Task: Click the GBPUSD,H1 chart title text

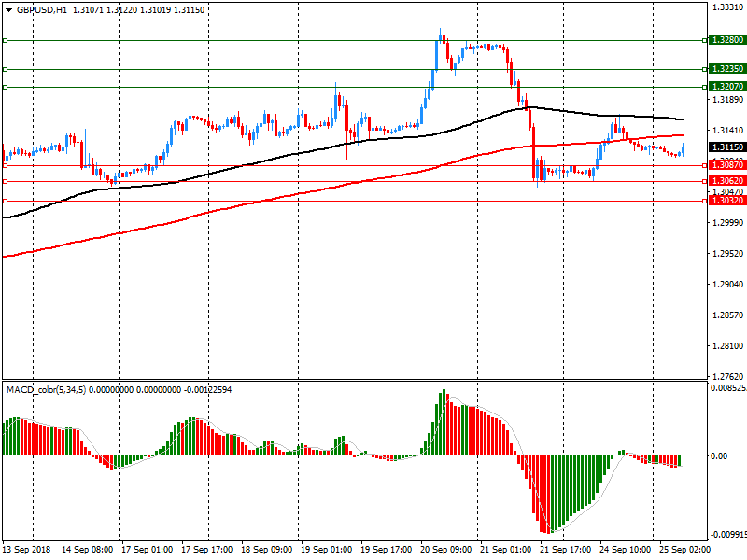Action: tap(41, 9)
